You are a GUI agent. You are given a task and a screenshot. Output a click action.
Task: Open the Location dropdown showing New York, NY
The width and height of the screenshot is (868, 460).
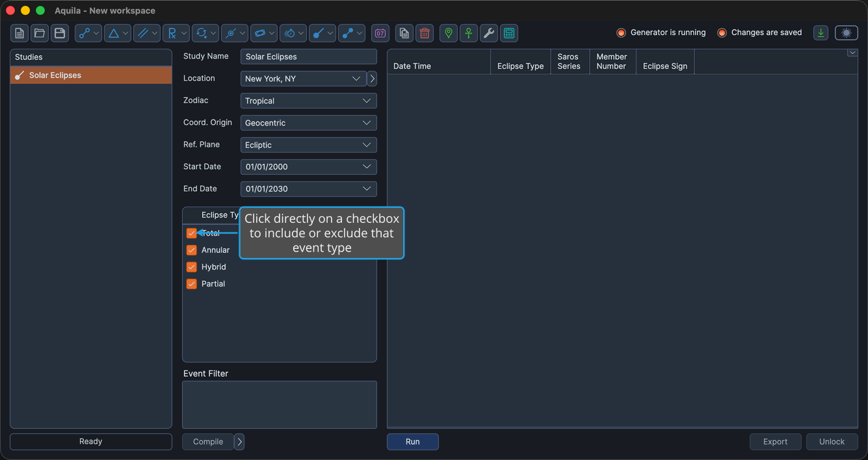coord(303,79)
